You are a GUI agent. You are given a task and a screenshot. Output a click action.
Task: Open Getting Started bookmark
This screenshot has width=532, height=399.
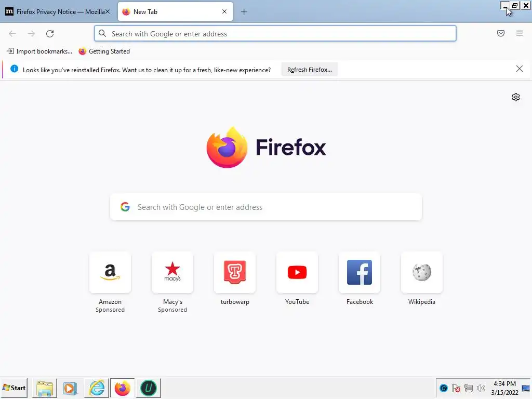tap(104, 51)
